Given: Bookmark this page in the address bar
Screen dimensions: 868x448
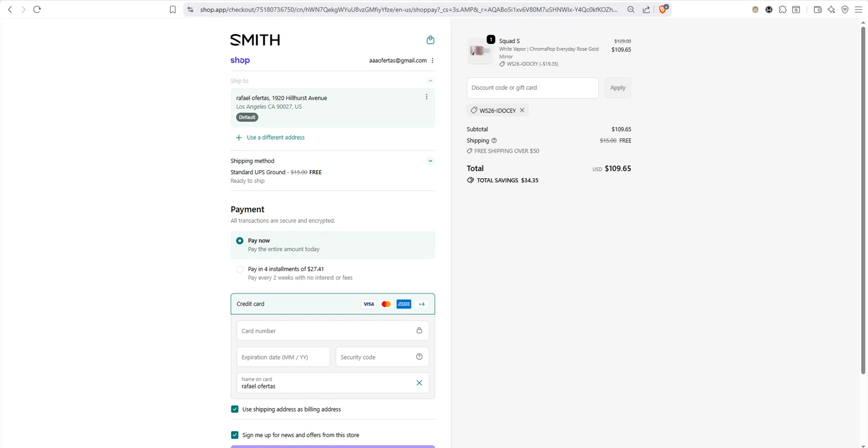Looking at the screenshot, I should tap(172, 9).
